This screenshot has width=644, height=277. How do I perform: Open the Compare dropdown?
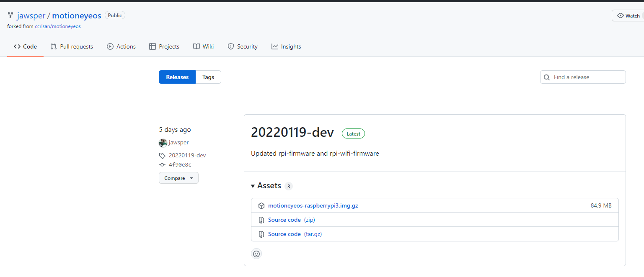(x=178, y=178)
